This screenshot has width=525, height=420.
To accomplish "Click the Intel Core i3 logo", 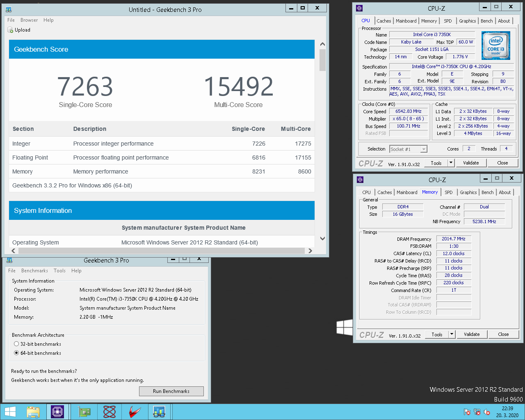I will (x=495, y=46).
